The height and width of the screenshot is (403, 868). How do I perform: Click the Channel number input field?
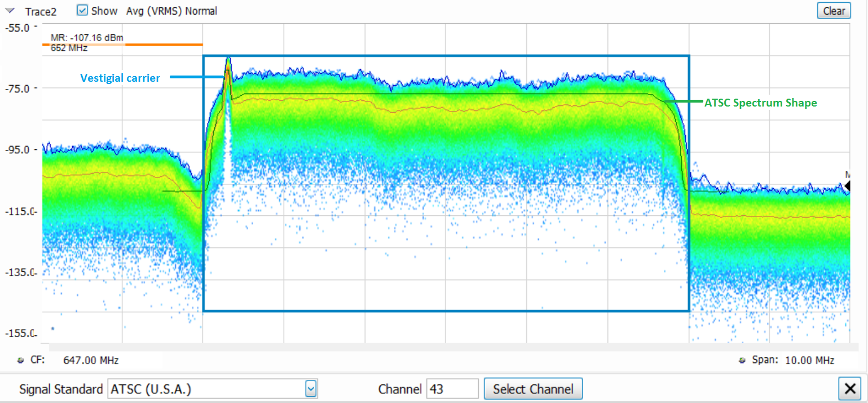pos(452,389)
